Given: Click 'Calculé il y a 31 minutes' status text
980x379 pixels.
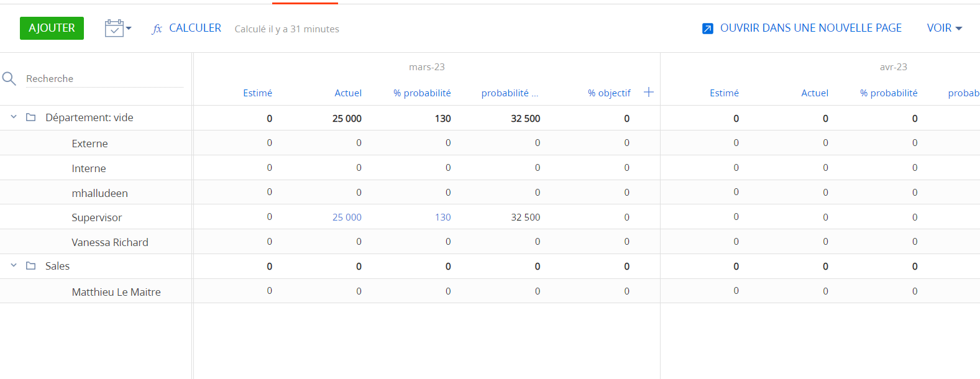Looking at the screenshot, I should [x=287, y=29].
